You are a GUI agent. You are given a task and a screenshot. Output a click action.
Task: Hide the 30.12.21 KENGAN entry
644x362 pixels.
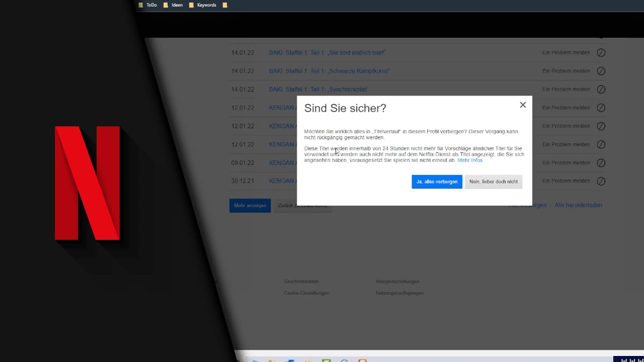click(x=601, y=181)
